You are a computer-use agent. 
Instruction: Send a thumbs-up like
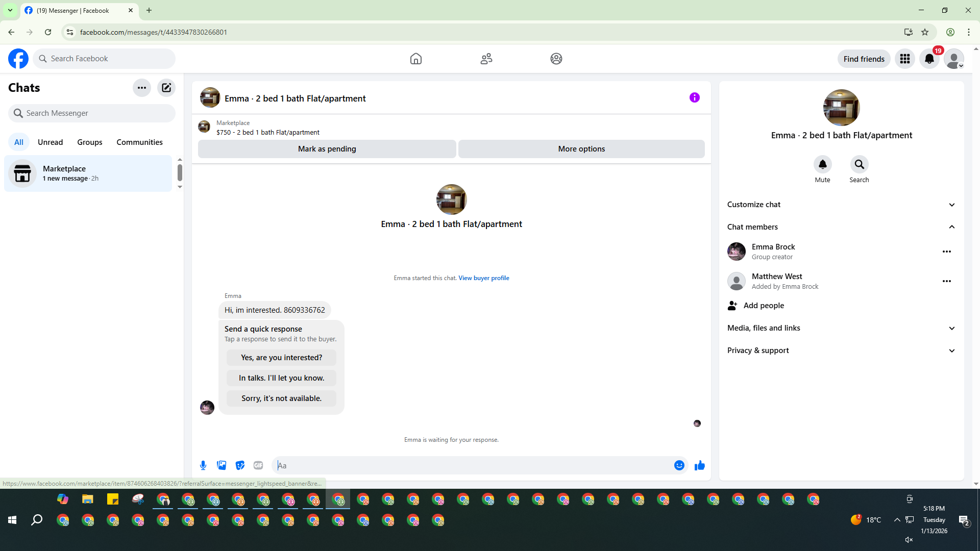699,465
